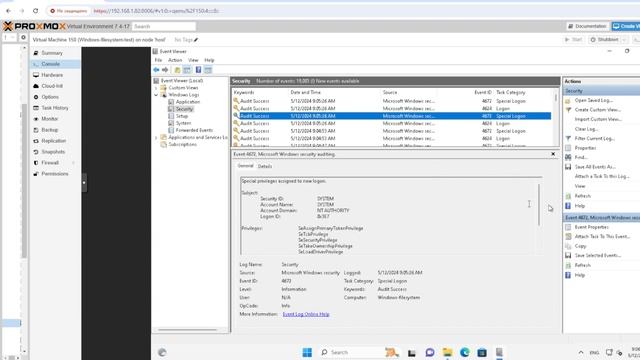Image resolution: width=640 pixels, height=360 pixels.
Task: Close the event preview pane
Action: (553, 154)
